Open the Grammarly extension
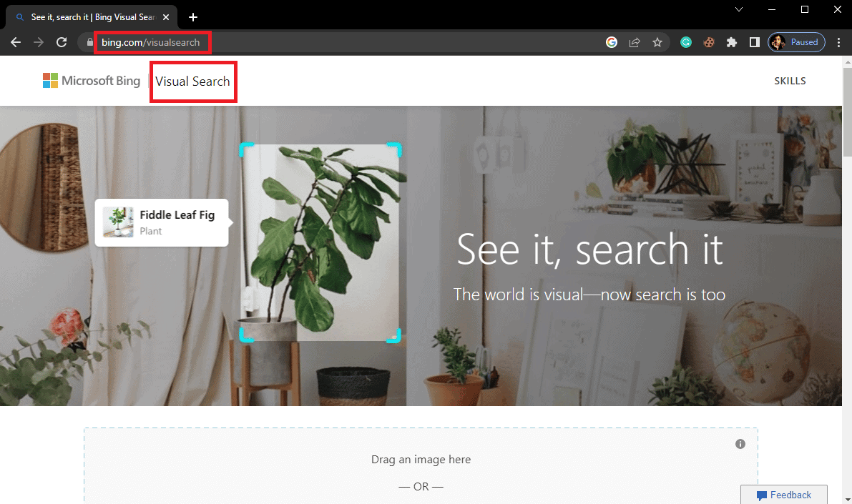The height and width of the screenshot is (504, 852). [686, 42]
